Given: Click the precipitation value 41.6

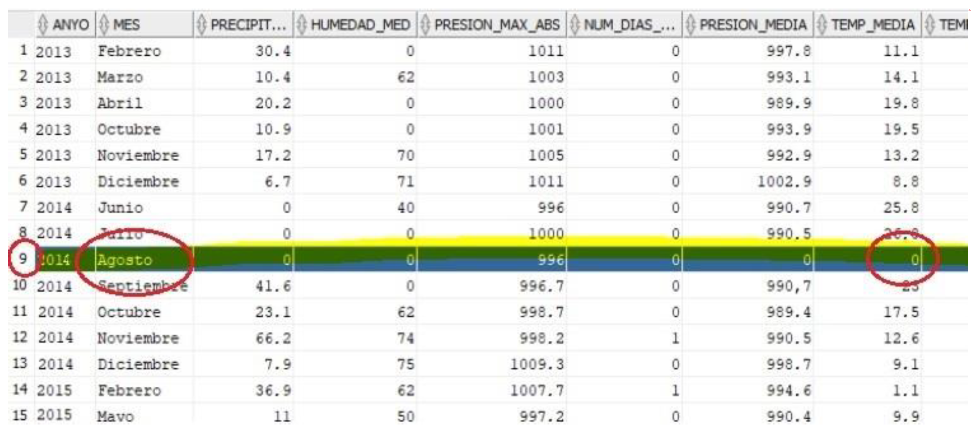Looking at the screenshot, I should [x=273, y=286].
